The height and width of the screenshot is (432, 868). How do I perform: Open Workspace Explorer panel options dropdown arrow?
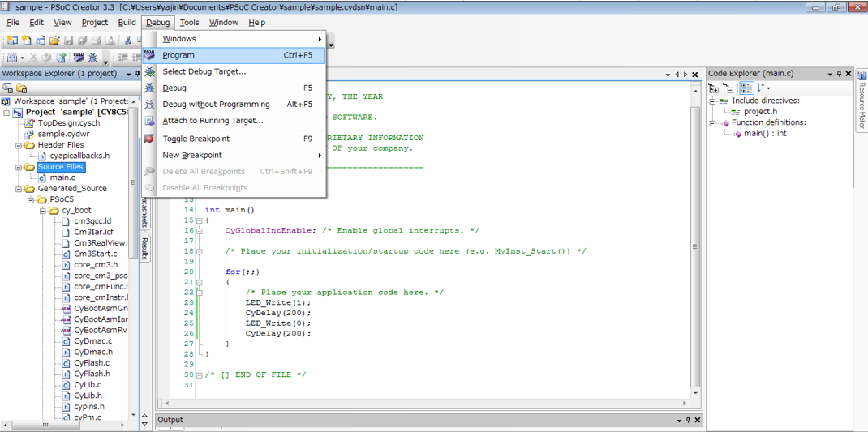pyautogui.click(x=128, y=74)
